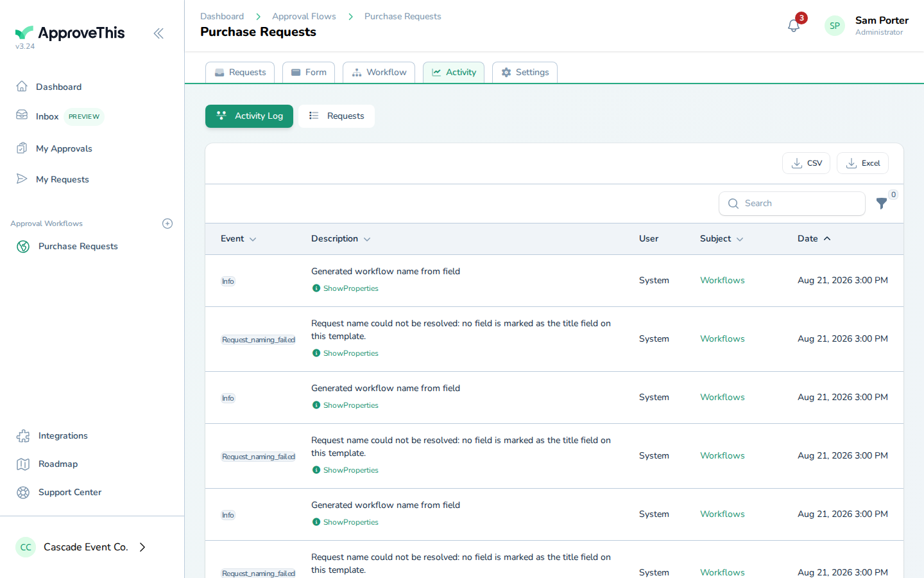This screenshot has width=924, height=578.
Task: Click the Sam Porter user name
Action: (x=882, y=21)
